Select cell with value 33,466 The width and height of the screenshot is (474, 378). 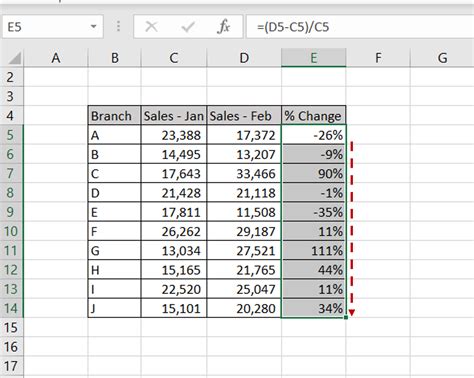pos(244,173)
